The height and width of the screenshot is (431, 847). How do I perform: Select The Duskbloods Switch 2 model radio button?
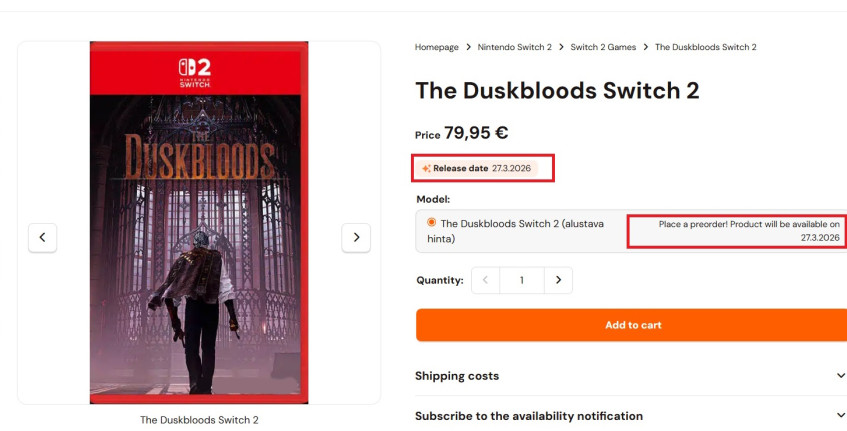pos(431,223)
